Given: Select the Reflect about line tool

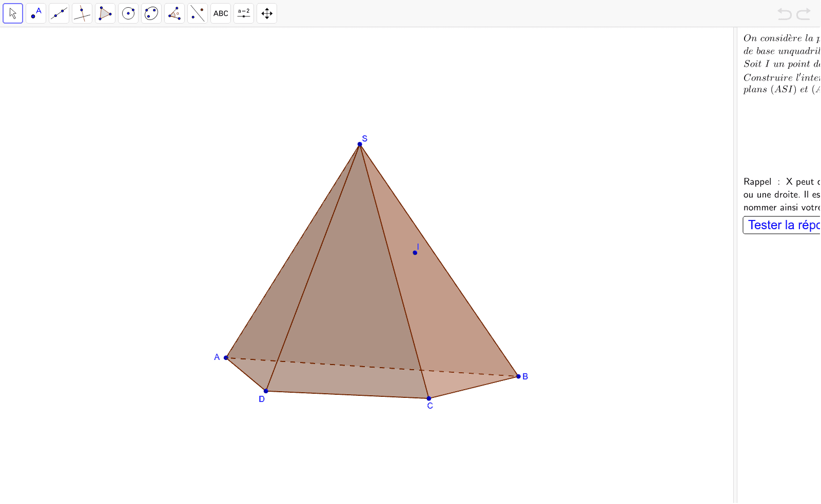Looking at the screenshot, I should click(198, 13).
